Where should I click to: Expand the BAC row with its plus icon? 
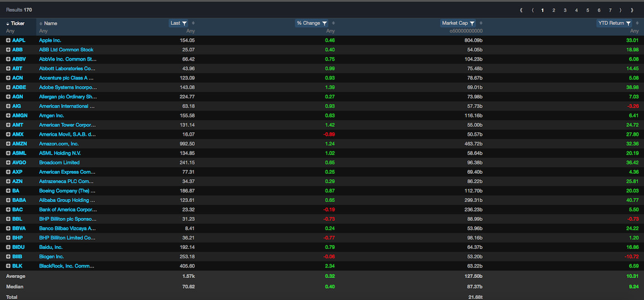pos(8,210)
